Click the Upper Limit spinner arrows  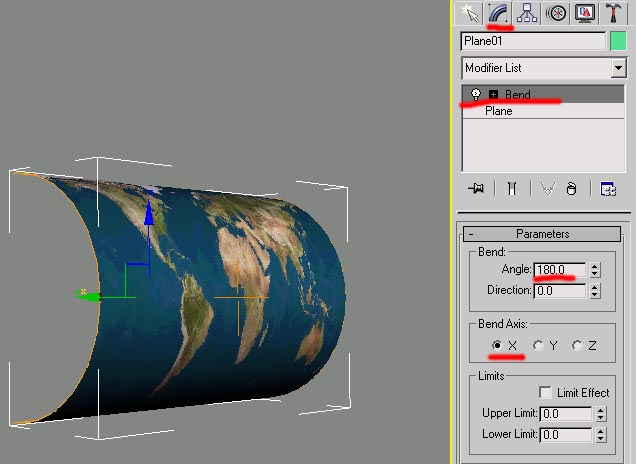point(601,414)
